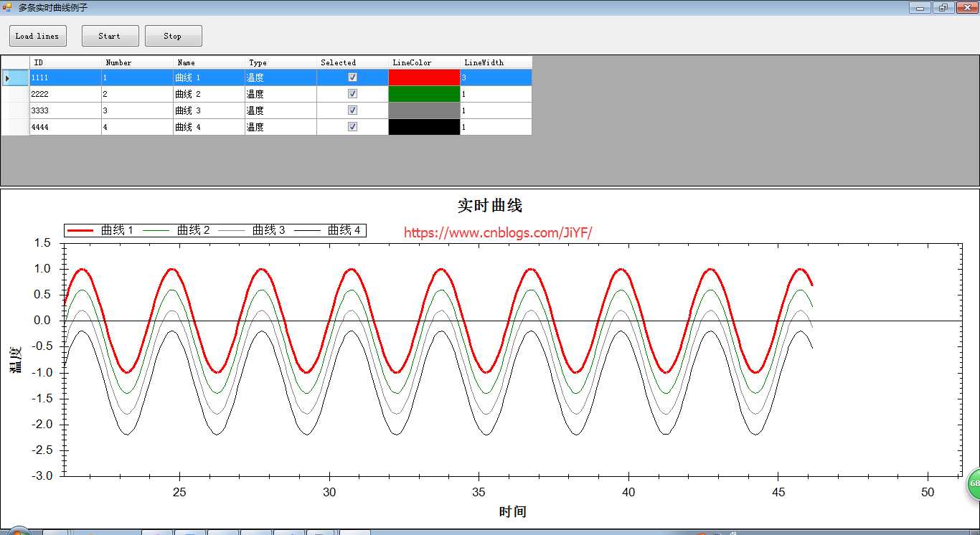Sort by the LineWidth column header
The image size is (980, 535).
pyautogui.click(x=496, y=62)
